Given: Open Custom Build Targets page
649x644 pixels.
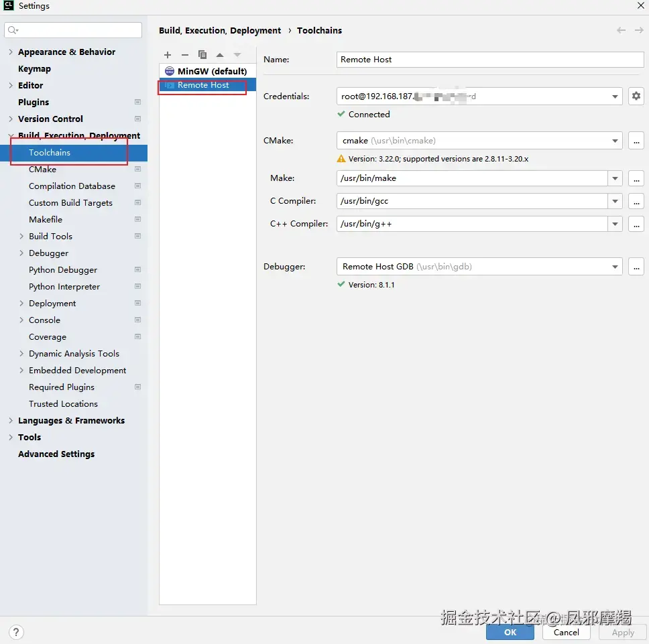Looking at the screenshot, I should (x=71, y=203).
